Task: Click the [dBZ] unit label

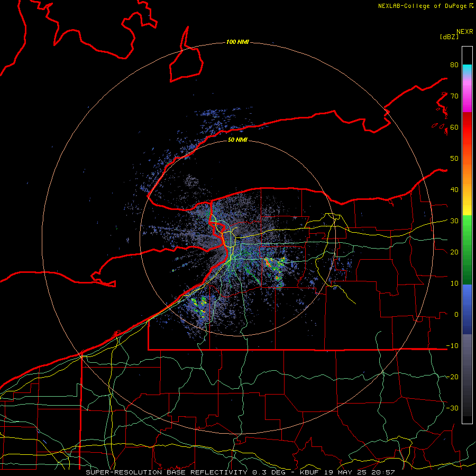Action: pyautogui.click(x=449, y=36)
